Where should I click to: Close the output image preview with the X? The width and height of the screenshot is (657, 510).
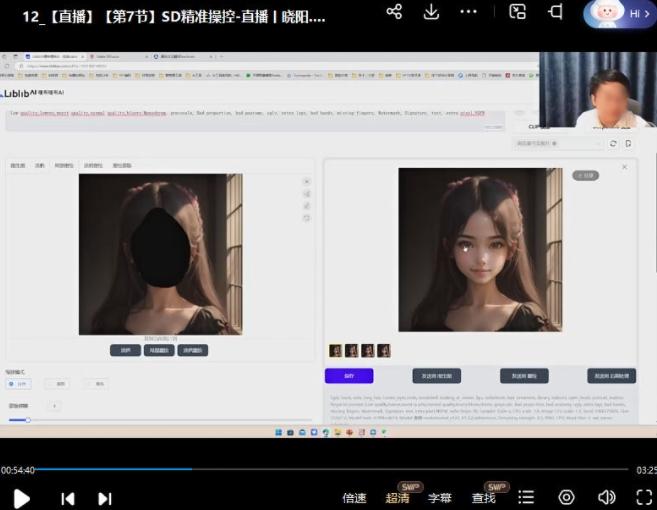[625, 167]
